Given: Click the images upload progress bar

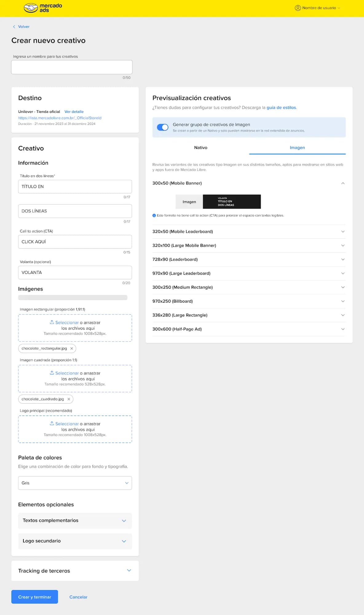Looking at the screenshot, I should [x=73, y=298].
